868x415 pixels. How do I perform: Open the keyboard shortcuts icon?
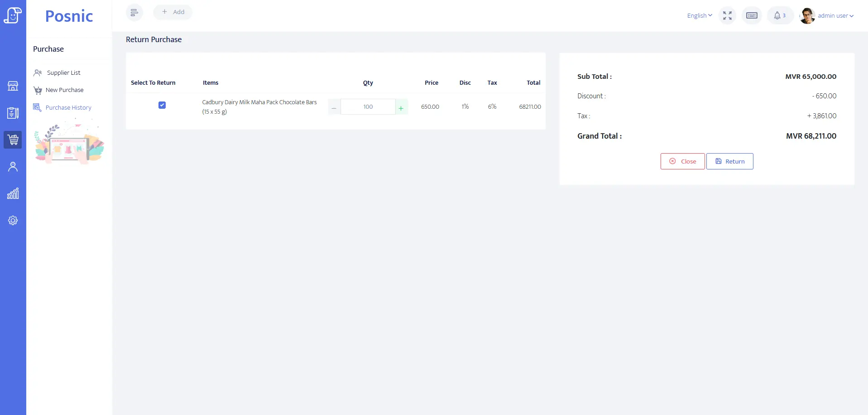752,16
